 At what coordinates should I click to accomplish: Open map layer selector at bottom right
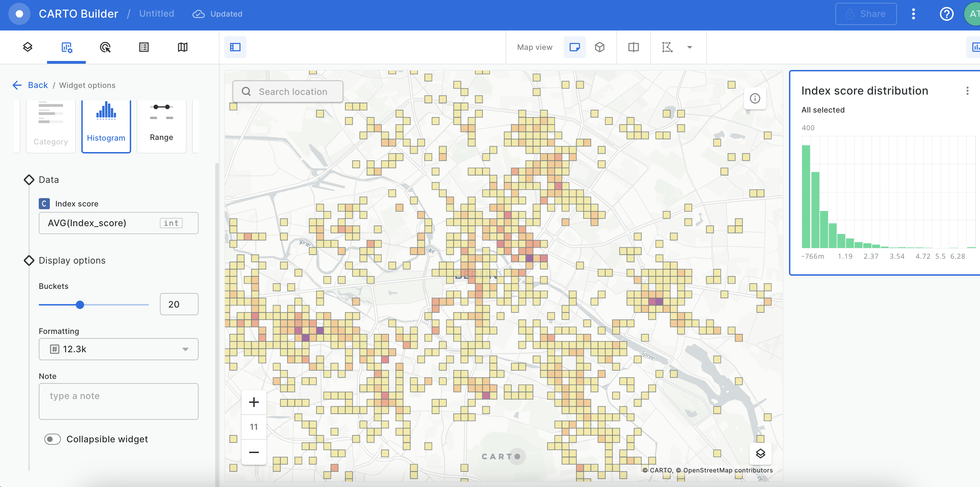[x=760, y=453]
